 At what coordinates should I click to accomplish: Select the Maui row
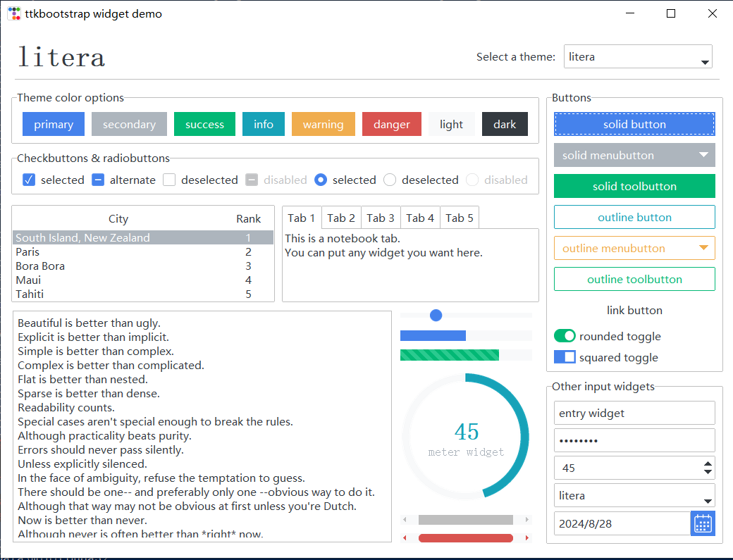pyautogui.click(x=143, y=280)
